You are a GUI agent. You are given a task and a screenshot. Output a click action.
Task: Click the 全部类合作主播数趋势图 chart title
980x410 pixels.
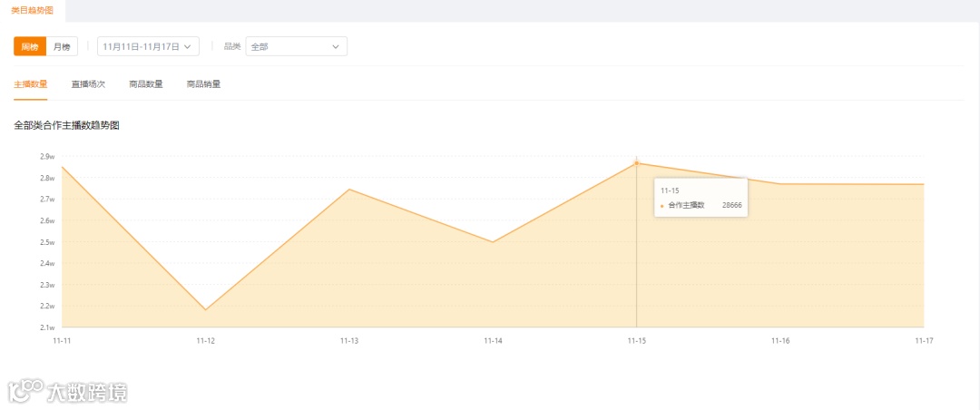pyautogui.click(x=67, y=125)
